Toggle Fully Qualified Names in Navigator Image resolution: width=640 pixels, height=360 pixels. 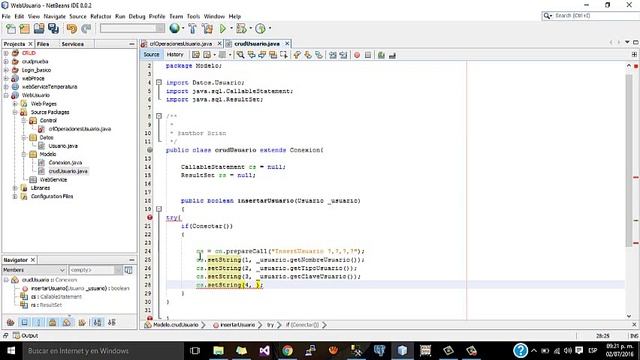[82, 322]
